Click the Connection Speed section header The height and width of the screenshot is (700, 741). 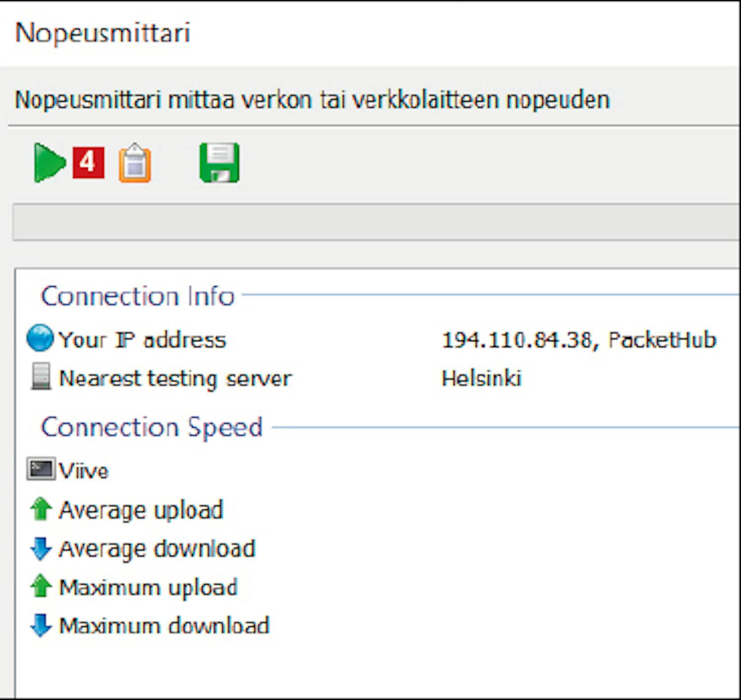click(151, 427)
